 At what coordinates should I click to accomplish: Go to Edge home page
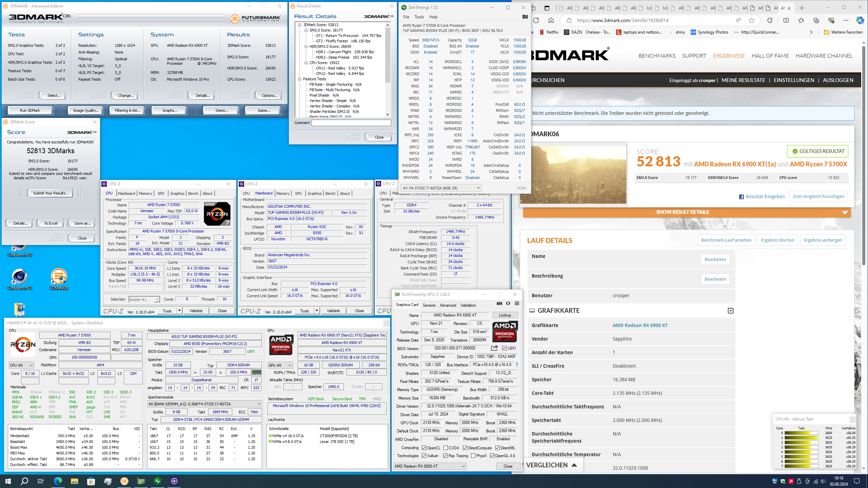coord(551,20)
